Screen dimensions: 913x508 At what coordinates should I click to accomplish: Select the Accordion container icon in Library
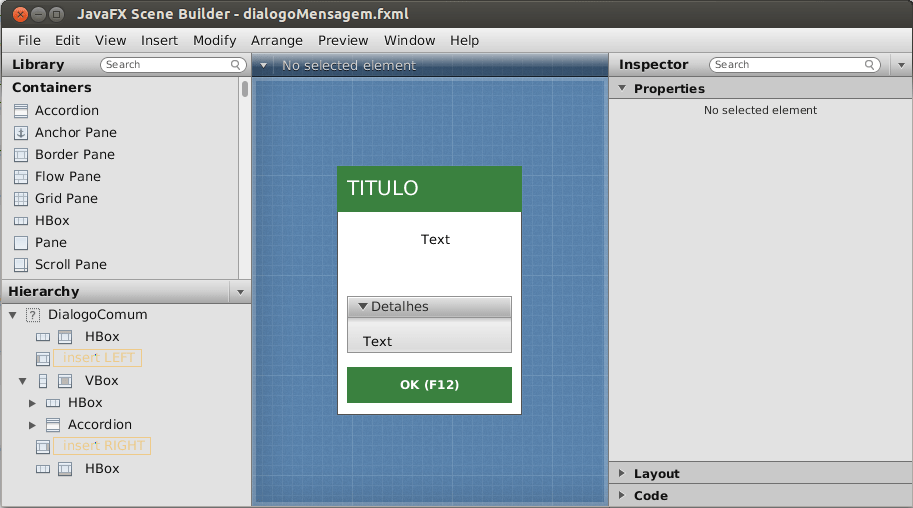[21, 111]
